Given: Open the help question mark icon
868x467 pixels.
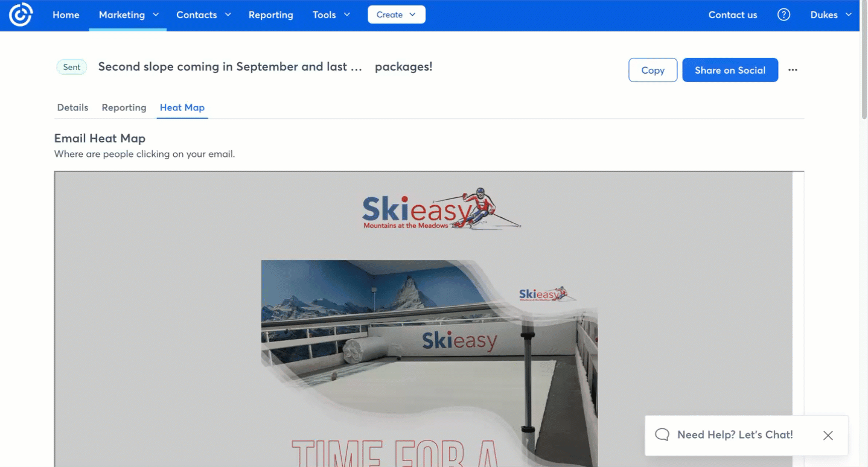Looking at the screenshot, I should click(x=783, y=15).
